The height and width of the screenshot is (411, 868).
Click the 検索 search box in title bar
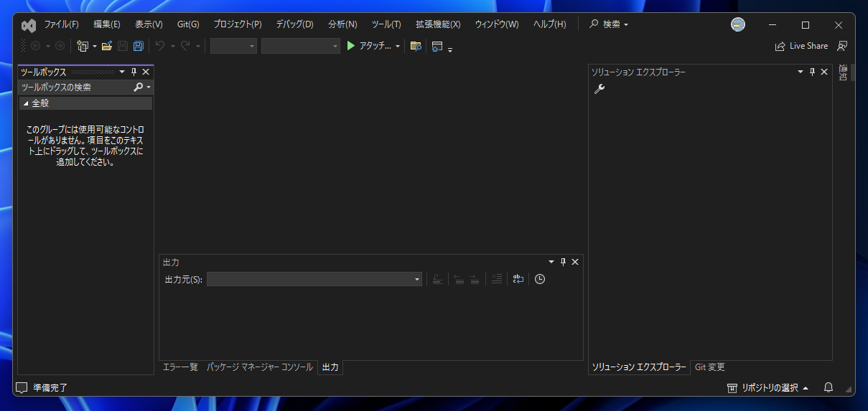point(609,24)
